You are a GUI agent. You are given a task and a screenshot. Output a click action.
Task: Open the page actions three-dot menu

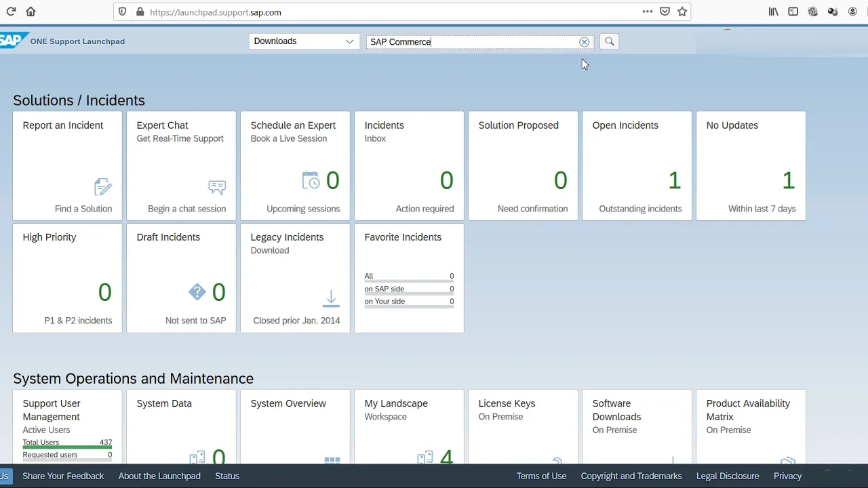pos(647,12)
